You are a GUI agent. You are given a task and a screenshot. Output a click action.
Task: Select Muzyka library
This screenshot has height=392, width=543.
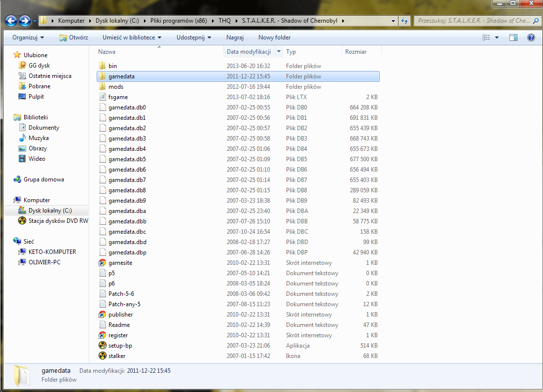[38, 138]
